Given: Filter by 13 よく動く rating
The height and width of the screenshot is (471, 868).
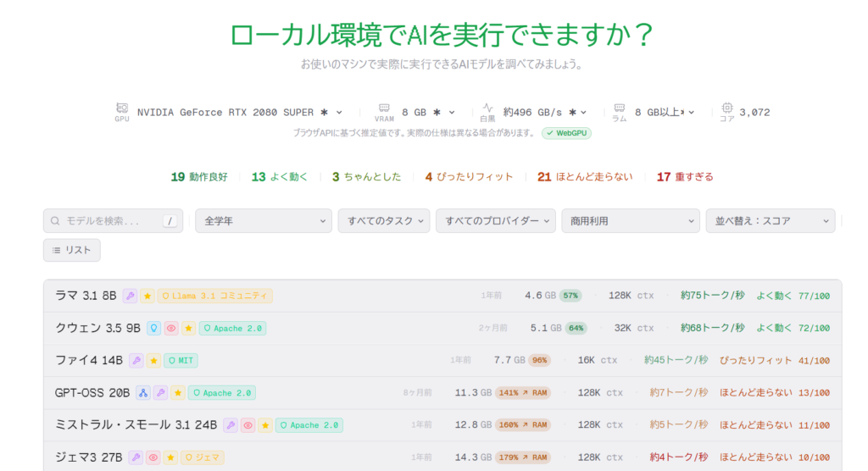Looking at the screenshot, I should click(x=280, y=177).
